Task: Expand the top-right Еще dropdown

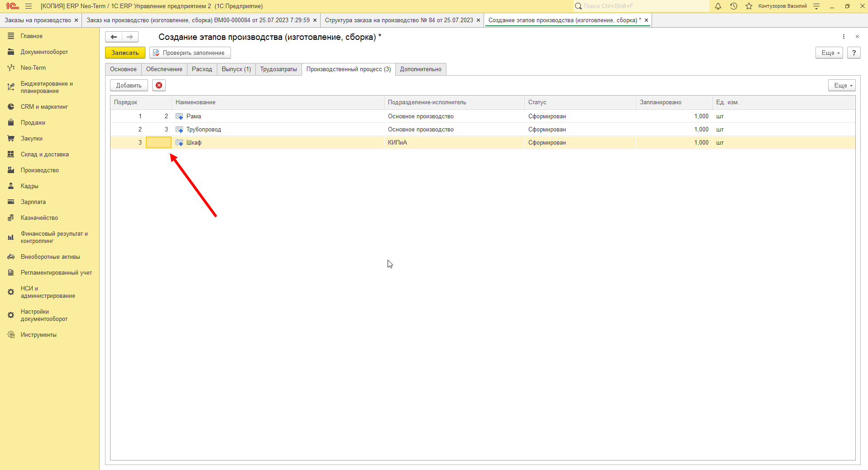Action: 829,53
